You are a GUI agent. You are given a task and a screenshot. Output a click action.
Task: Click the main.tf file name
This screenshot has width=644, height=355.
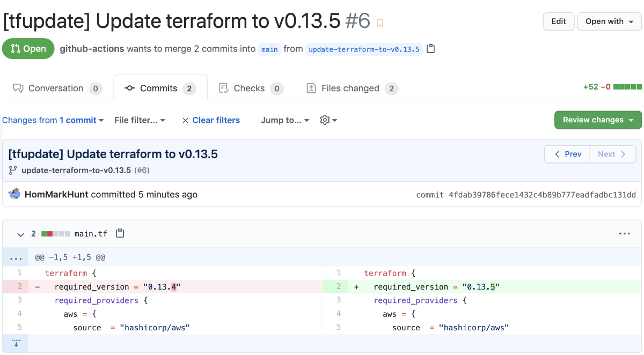pos(91,234)
